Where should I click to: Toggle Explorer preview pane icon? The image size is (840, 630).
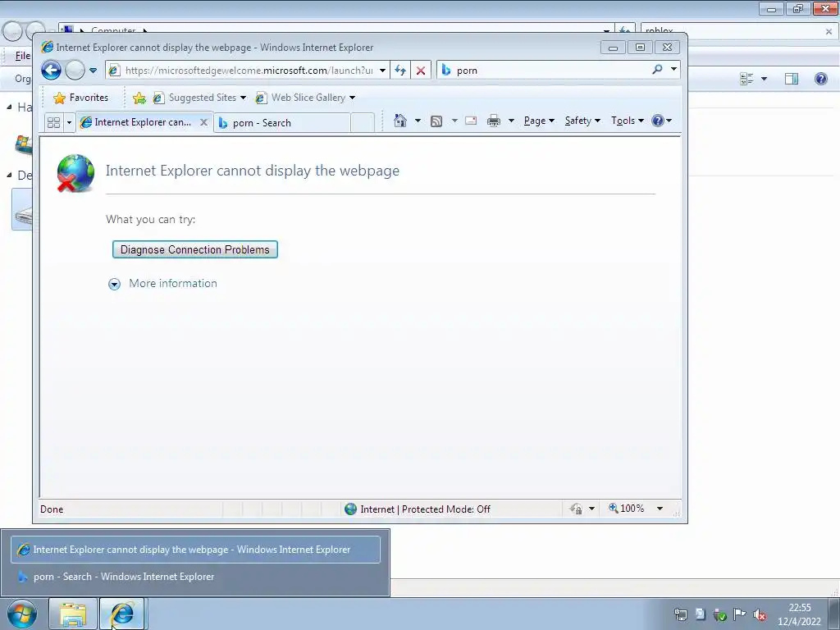[792, 79]
